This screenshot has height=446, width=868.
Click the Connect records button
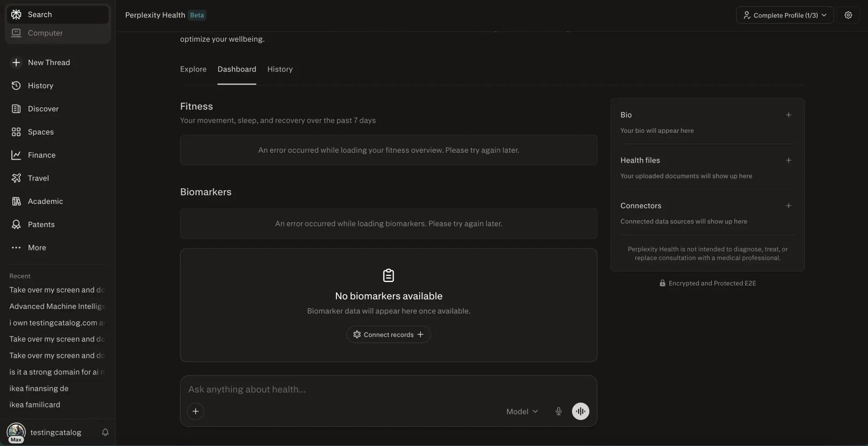pos(388,334)
